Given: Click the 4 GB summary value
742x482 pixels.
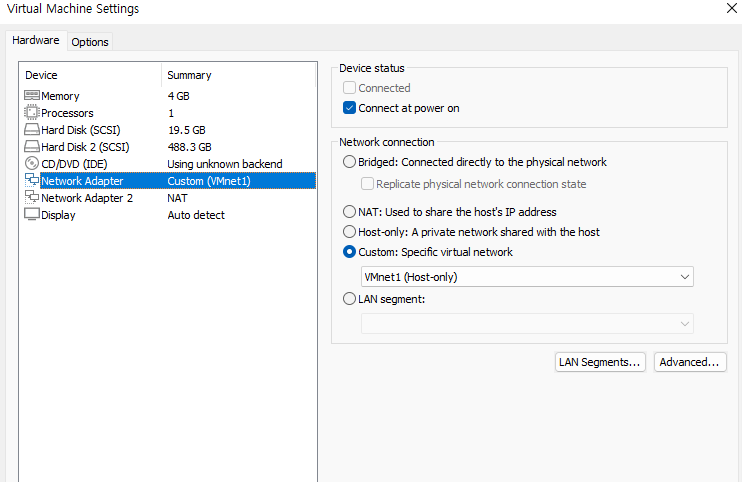Looking at the screenshot, I should pyautogui.click(x=178, y=96).
